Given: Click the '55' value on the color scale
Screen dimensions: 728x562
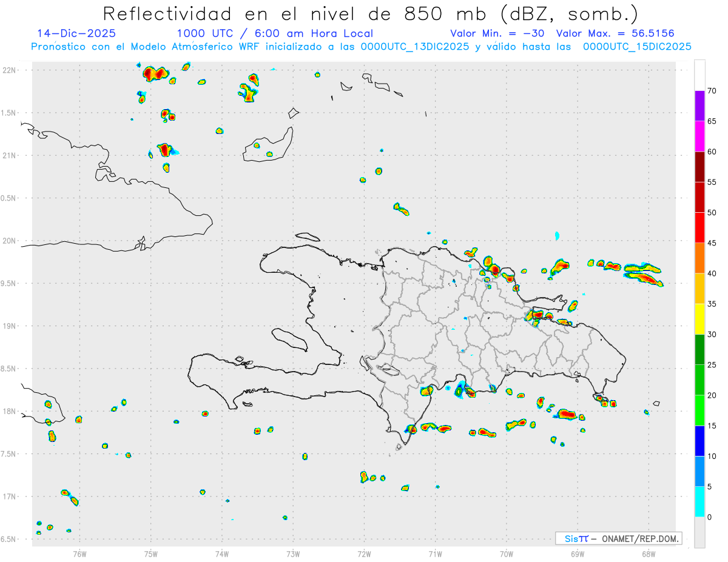Looking at the screenshot, I should pyautogui.click(x=712, y=182).
